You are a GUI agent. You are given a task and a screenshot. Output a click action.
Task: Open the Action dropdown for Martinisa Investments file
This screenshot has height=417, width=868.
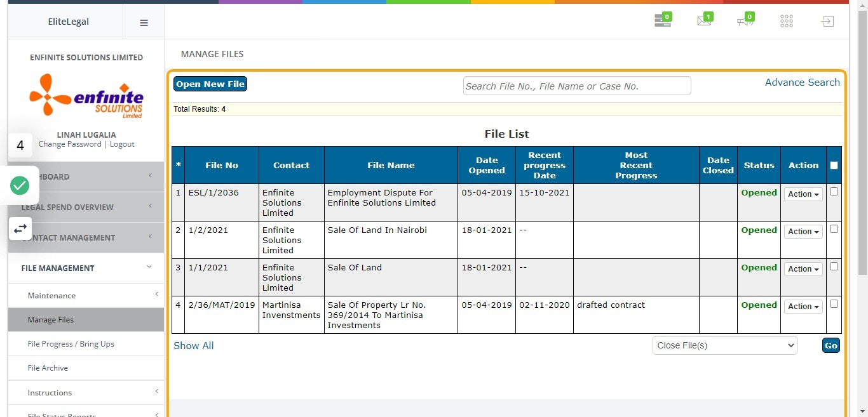pyautogui.click(x=803, y=307)
